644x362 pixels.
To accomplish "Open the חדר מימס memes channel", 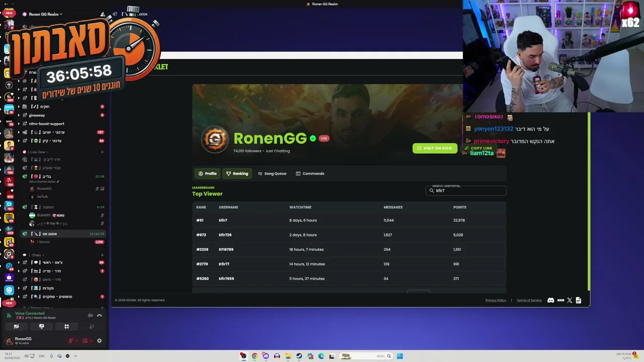I will pos(63,280).
